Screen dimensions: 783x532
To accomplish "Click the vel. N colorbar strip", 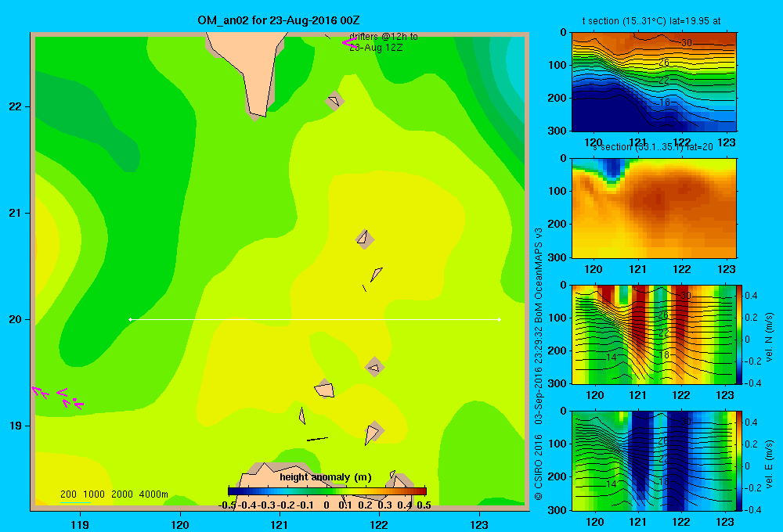I will point(740,334).
